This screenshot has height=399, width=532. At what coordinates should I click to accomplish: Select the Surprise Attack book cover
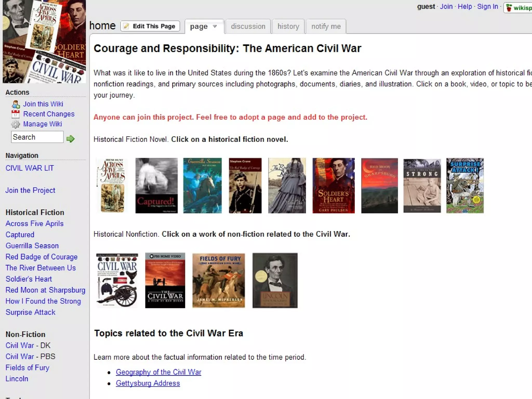(465, 185)
